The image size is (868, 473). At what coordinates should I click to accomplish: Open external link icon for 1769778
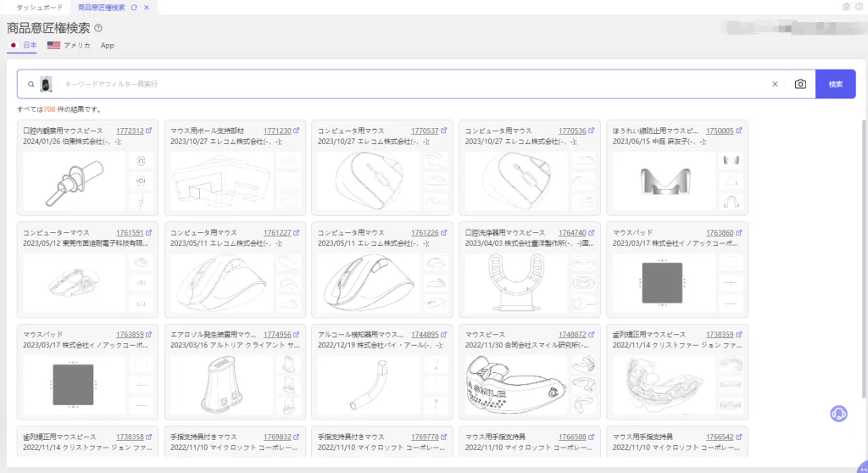[443, 437]
